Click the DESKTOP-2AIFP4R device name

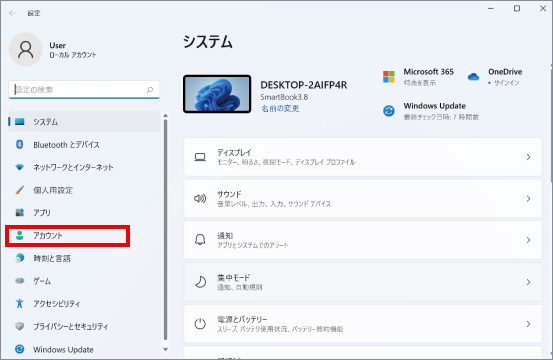click(x=303, y=85)
